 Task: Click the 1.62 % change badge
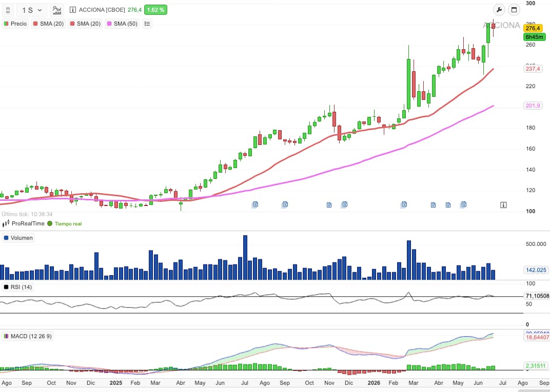pos(155,10)
